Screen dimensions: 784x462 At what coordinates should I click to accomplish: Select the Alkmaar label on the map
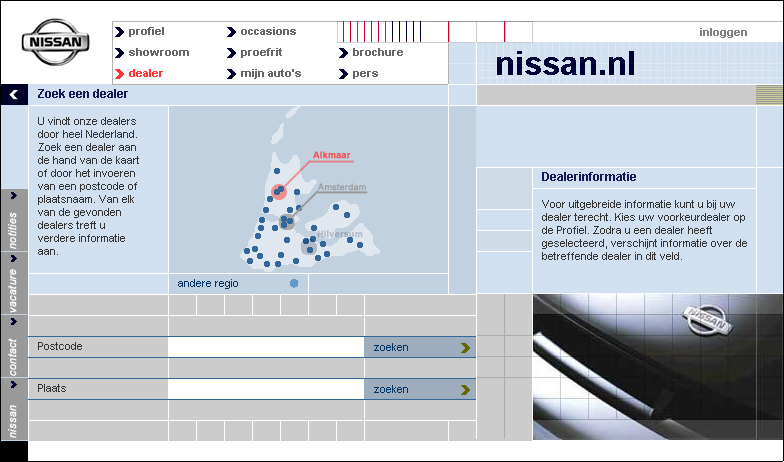click(332, 156)
